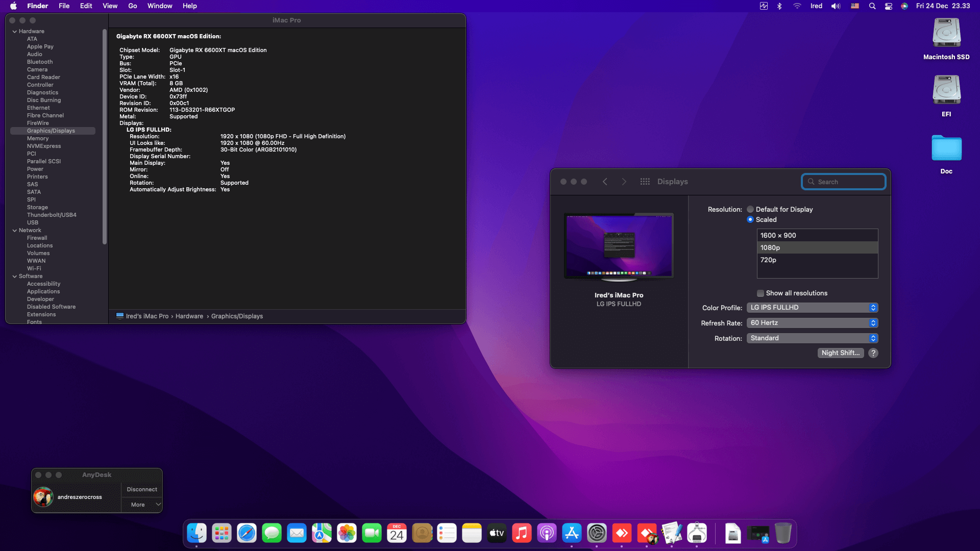The image size is (980, 551).
Task: Select 1080p resolution
Action: 817,247
